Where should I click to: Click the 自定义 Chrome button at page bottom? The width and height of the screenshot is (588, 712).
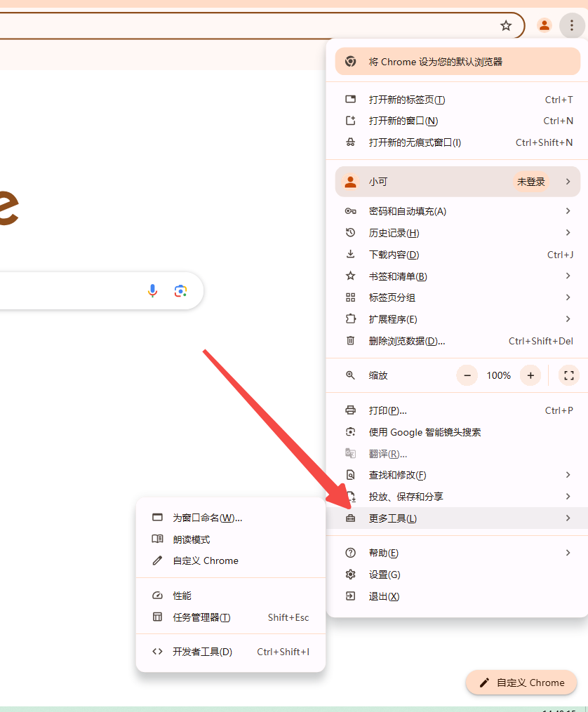(x=521, y=683)
